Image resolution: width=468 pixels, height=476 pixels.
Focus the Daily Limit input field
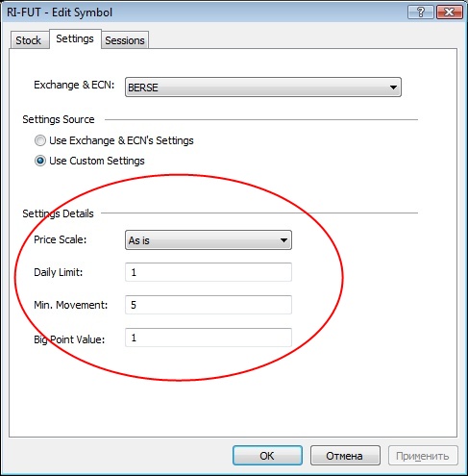click(x=209, y=272)
